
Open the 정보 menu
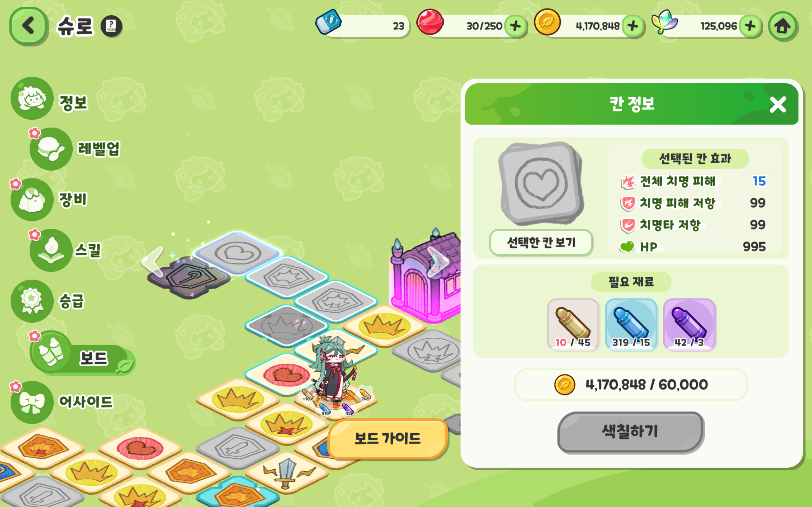pos(50,99)
